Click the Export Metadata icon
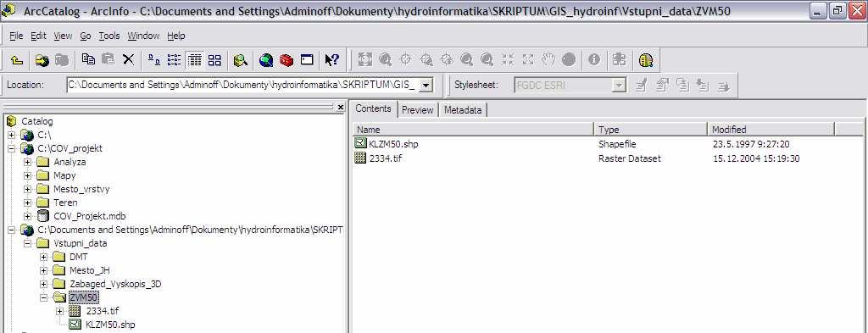 (724, 86)
